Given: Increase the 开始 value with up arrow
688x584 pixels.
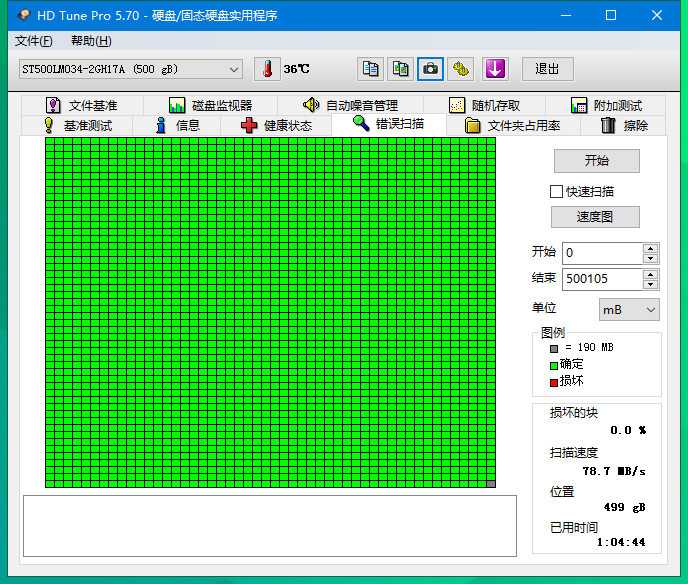Looking at the screenshot, I should pyautogui.click(x=651, y=248).
